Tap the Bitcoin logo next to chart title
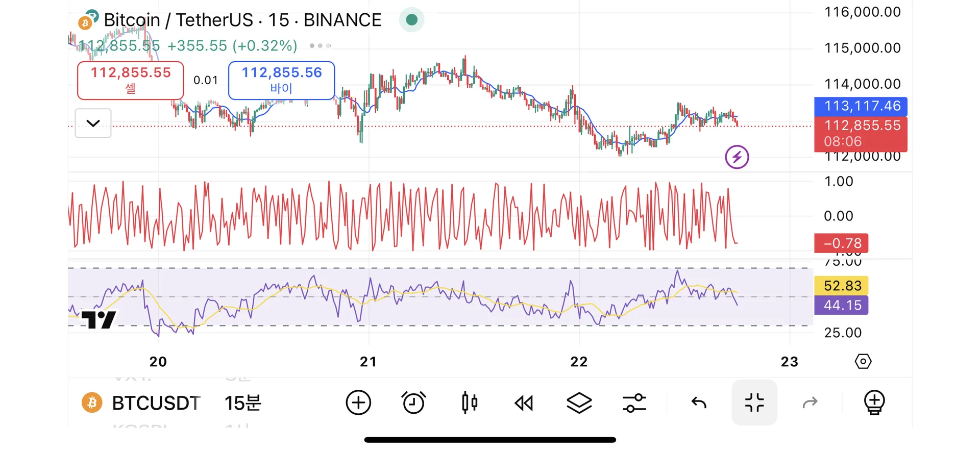 click(x=88, y=19)
